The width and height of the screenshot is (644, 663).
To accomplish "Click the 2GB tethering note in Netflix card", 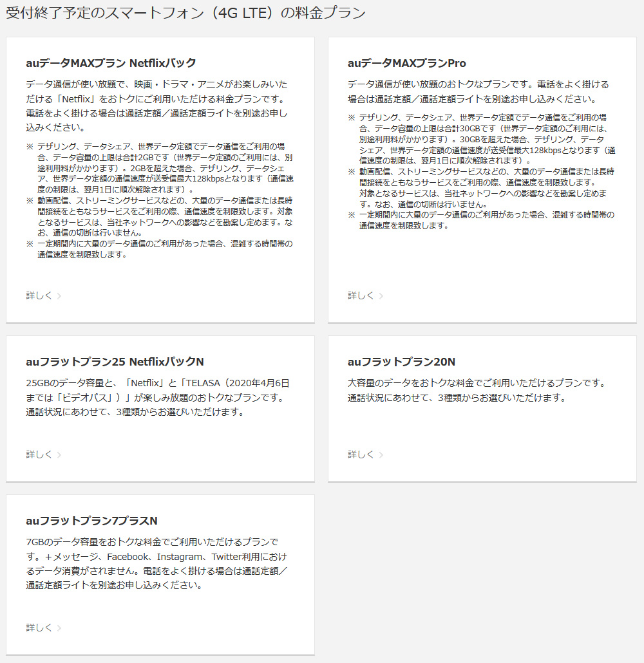I will [160, 168].
